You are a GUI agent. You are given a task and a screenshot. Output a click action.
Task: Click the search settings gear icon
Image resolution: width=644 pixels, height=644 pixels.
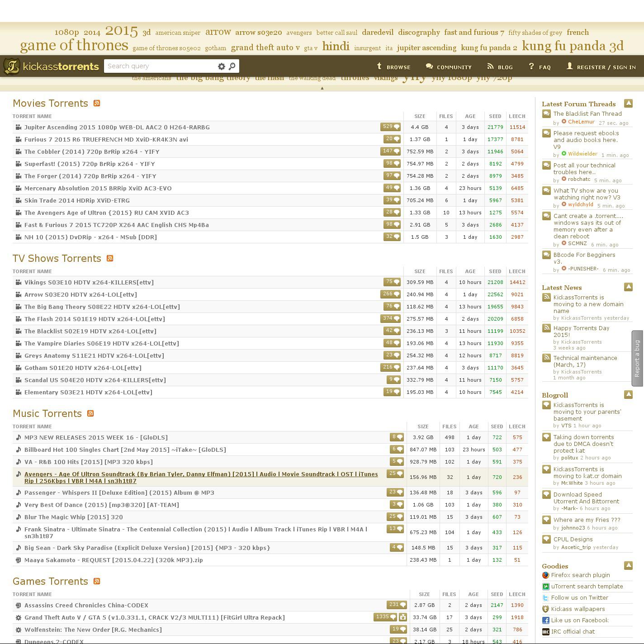tap(221, 66)
